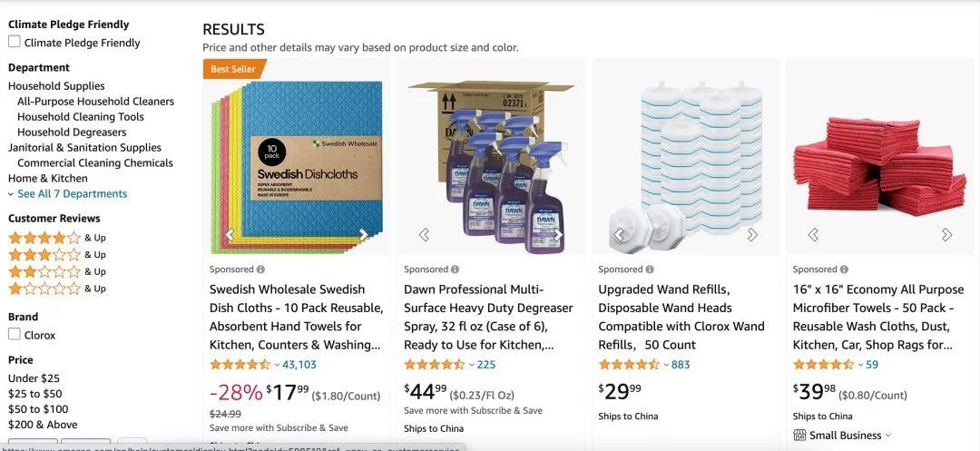Click Small Business storefront icon

pos(799,435)
